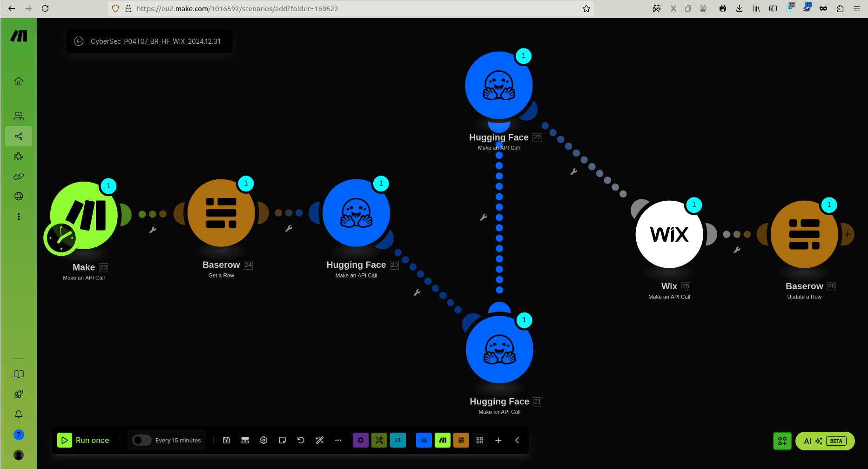This screenshot has width=868, height=469.
Task: Click filter wrench on Hugging Face 22 to Wix route
Action: [x=574, y=171]
